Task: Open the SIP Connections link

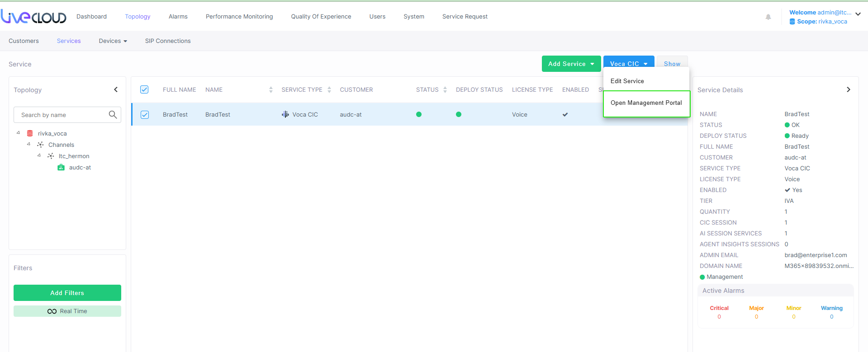Action: 168,41
